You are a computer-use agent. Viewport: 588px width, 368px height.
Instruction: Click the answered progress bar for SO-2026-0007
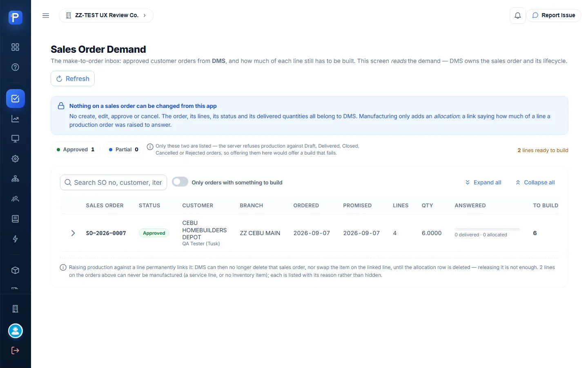pyautogui.click(x=487, y=229)
